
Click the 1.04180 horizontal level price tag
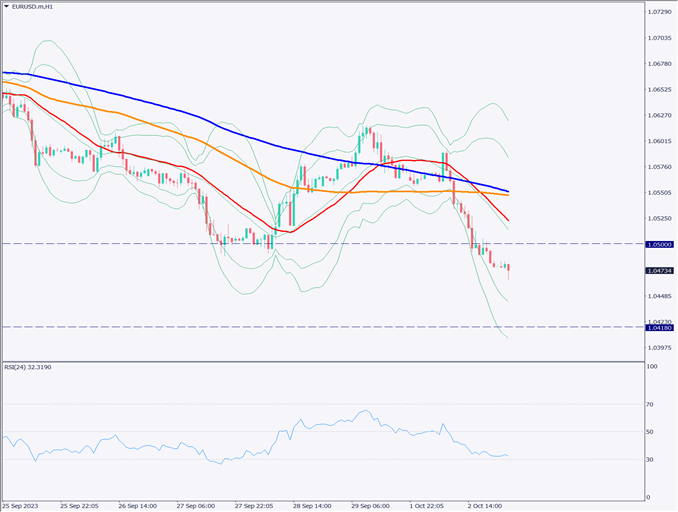click(x=658, y=327)
